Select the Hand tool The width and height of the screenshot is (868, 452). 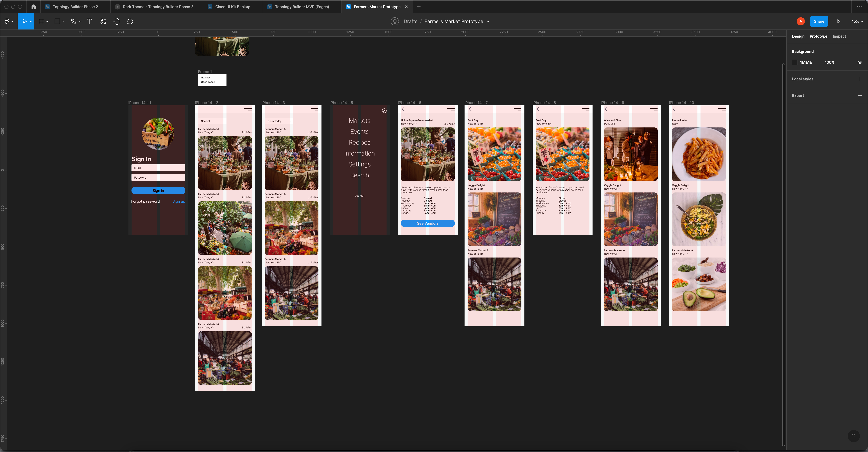coord(117,21)
